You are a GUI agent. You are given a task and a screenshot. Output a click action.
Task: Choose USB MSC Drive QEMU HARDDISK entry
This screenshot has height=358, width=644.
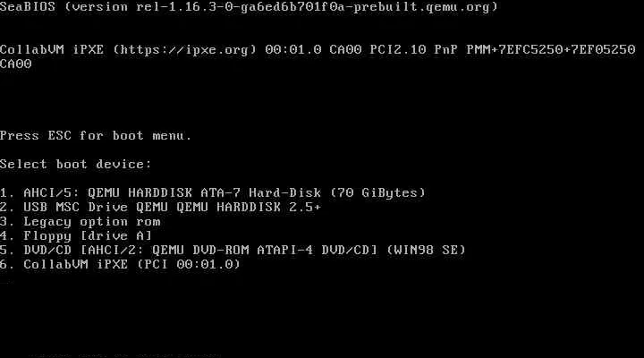[x=161, y=207]
